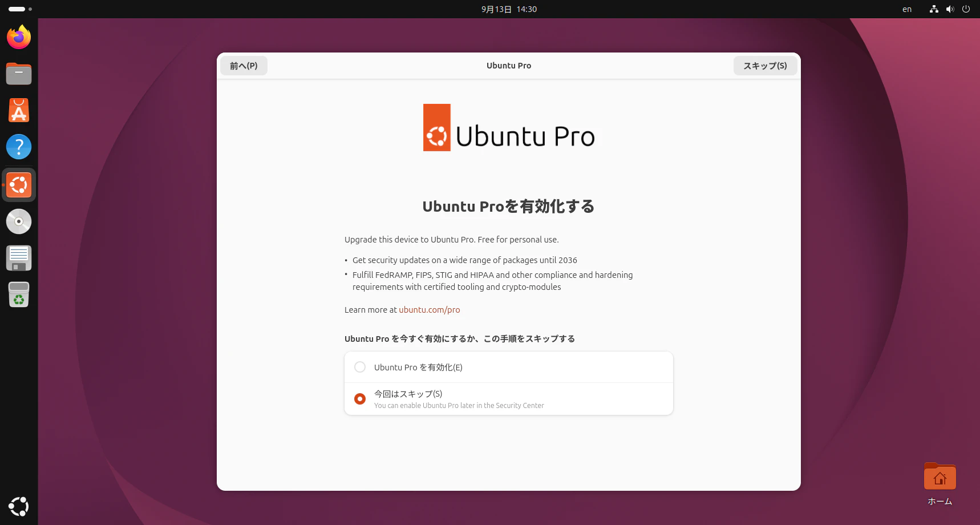
Task: Launch Ubuntu Software app center
Action: click(x=19, y=110)
